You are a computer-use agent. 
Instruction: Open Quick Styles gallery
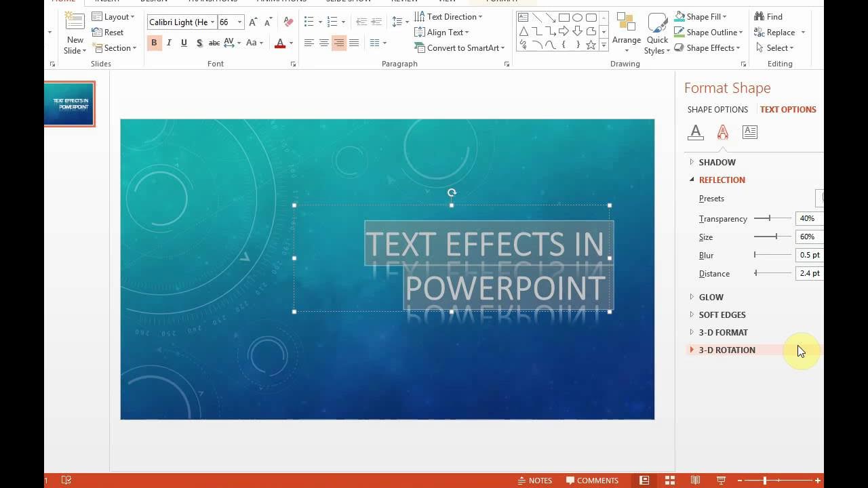click(657, 33)
